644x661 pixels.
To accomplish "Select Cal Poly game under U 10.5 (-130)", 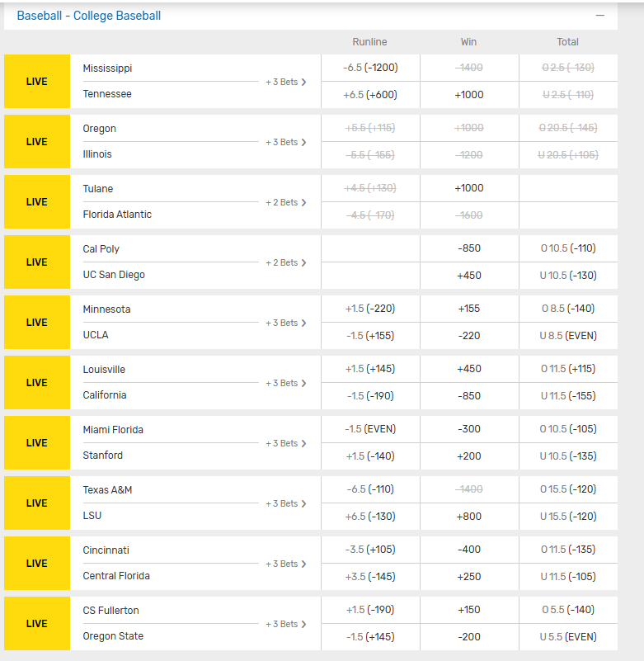I will pyautogui.click(x=568, y=276).
